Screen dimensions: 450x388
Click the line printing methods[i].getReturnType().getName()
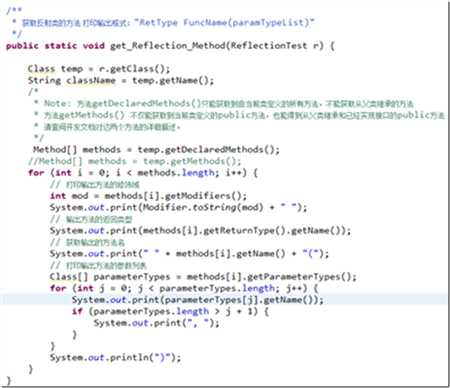click(200, 230)
